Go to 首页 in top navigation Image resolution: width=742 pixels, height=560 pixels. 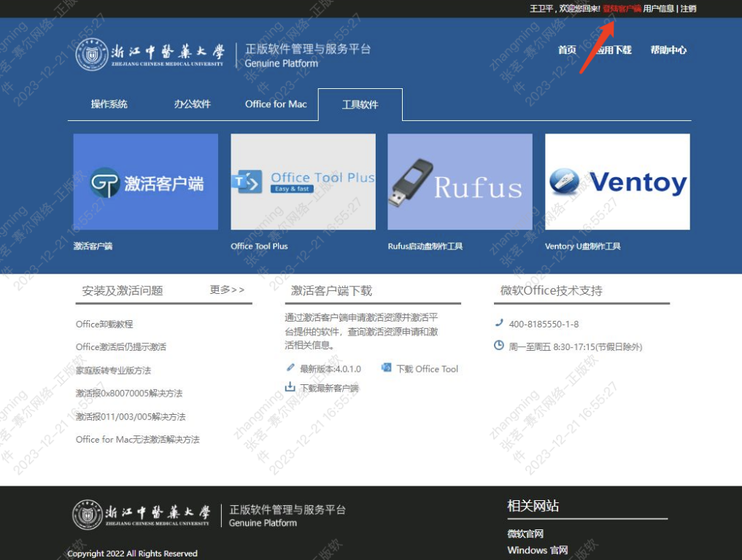pos(567,50)
